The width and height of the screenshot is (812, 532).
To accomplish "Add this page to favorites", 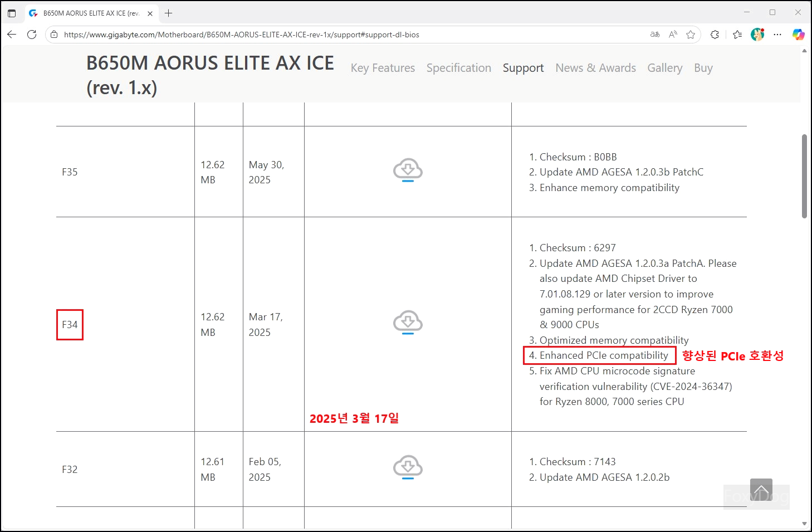I will pos(691,35).
